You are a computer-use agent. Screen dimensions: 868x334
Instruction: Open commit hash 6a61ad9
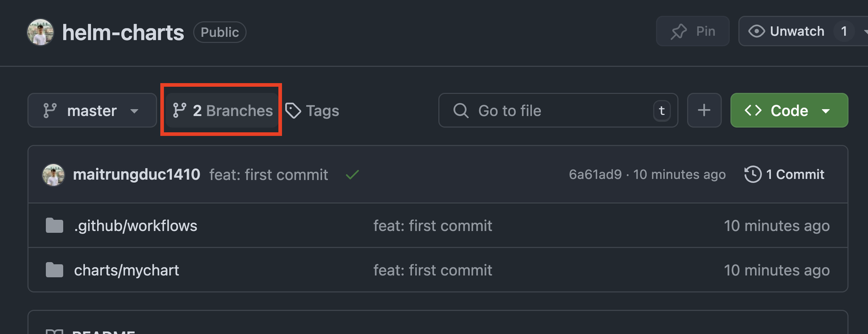point(595,175)
